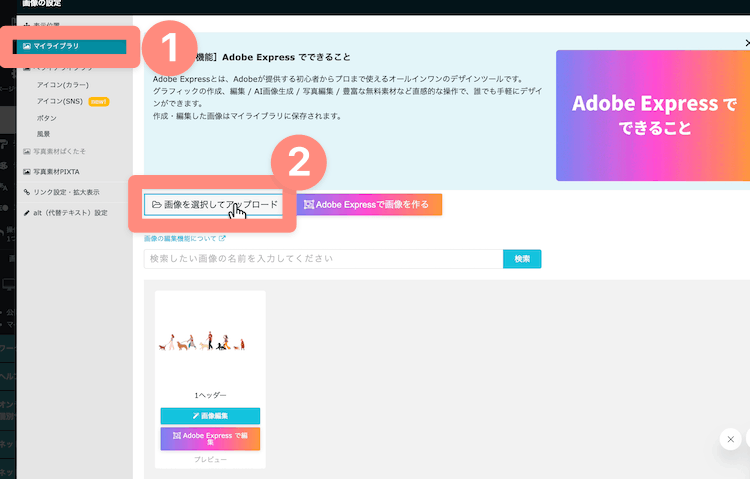Image resolution: width=750 pixels, height=479 pixels.
Task: Click プレビュー link under 1ヘッダー
Action: 210,459
